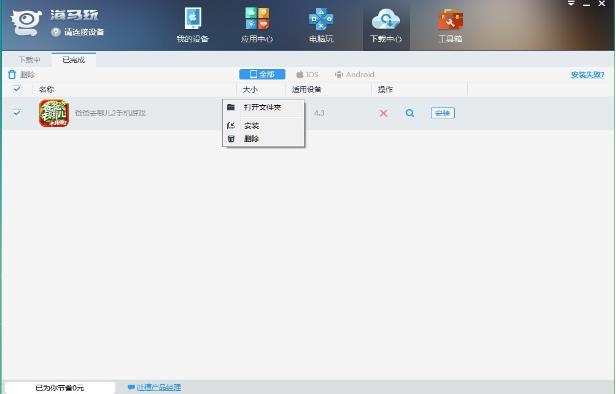Filter list by Android
616x394 pixels.
pos(354,74)
